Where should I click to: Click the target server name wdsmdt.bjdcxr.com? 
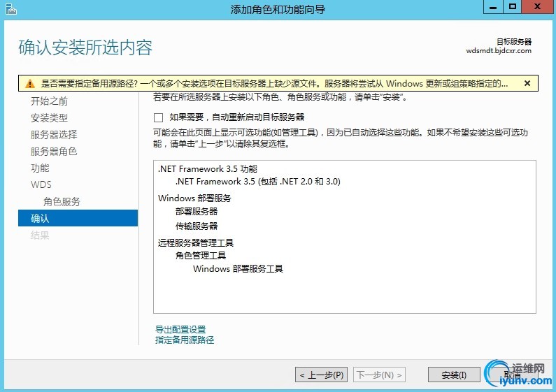tap(499, 51)
